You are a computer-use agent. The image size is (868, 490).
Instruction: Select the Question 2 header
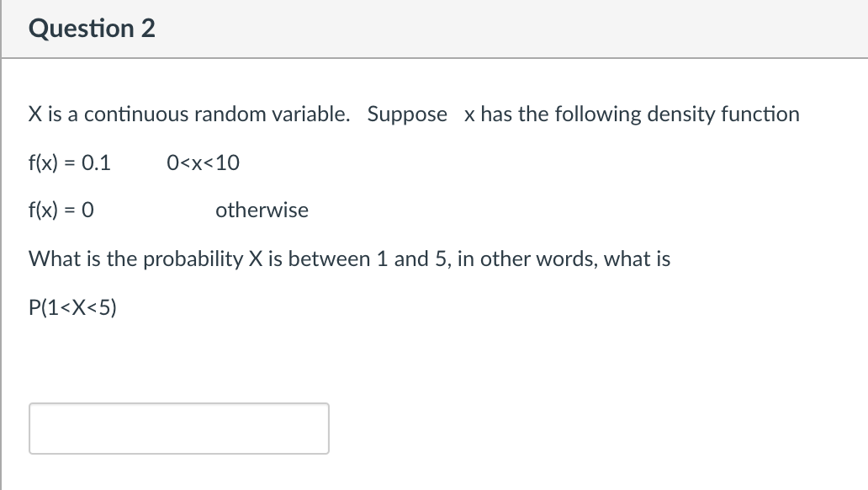92,28
